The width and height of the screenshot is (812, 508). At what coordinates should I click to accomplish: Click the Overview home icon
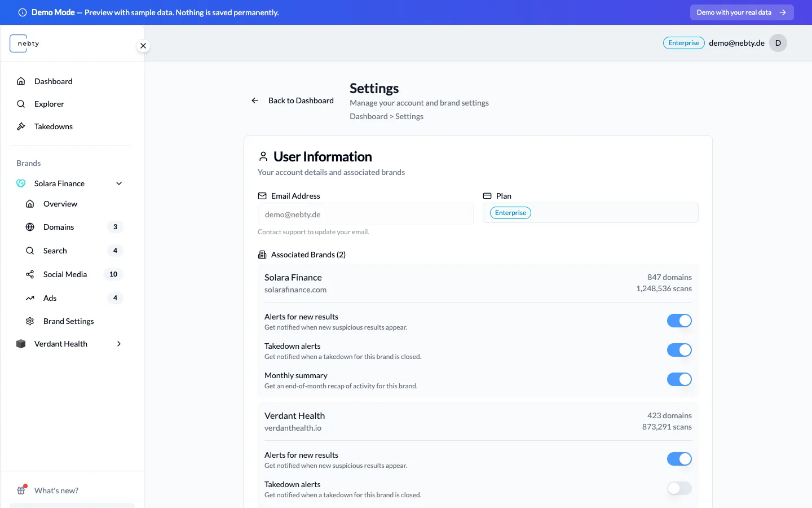coord(30,204)
